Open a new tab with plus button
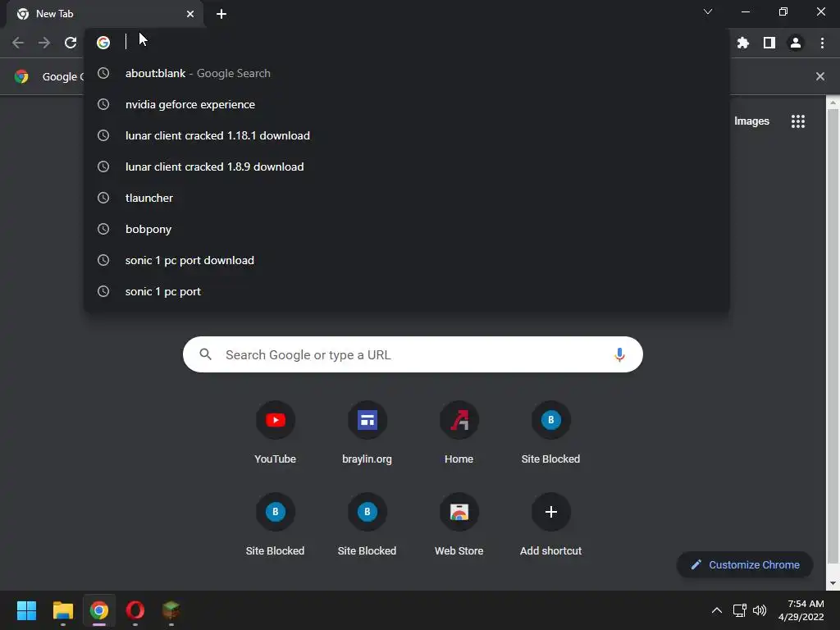 point(221,14)
